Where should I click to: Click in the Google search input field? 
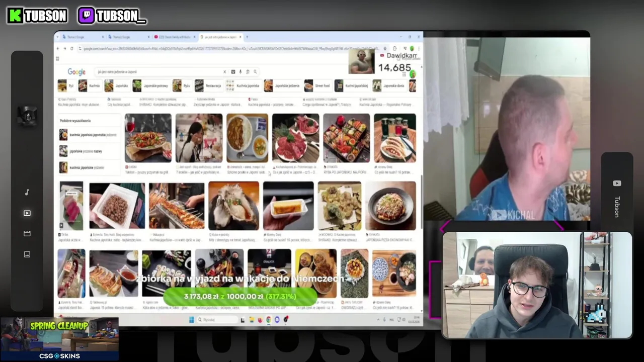[158, 72]
